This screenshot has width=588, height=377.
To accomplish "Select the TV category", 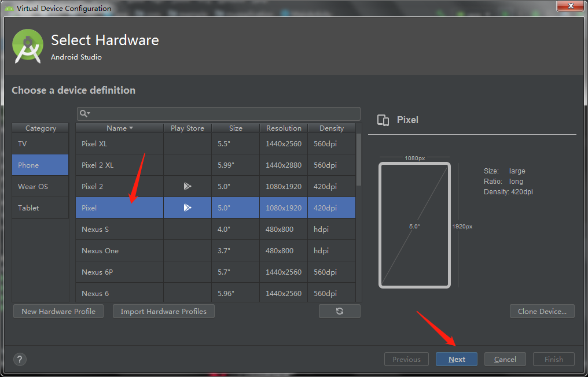I will [x=40, y=143].
